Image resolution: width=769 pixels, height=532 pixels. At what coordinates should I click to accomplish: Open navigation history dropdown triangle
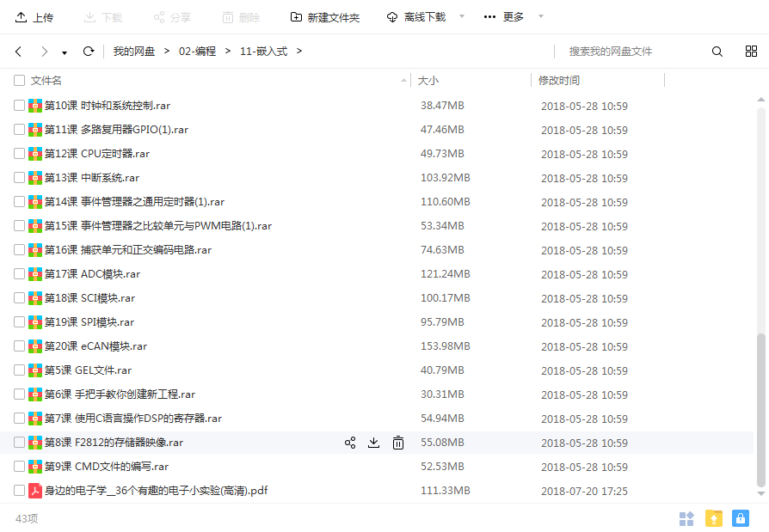click(x=65, y=53)
